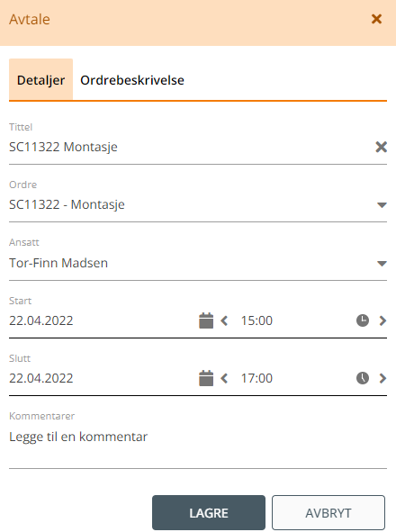Screen dimensions: 396x532
Task: Switch to the Ordrebeskrivelse tab
Action: click(x=132, y=80)
